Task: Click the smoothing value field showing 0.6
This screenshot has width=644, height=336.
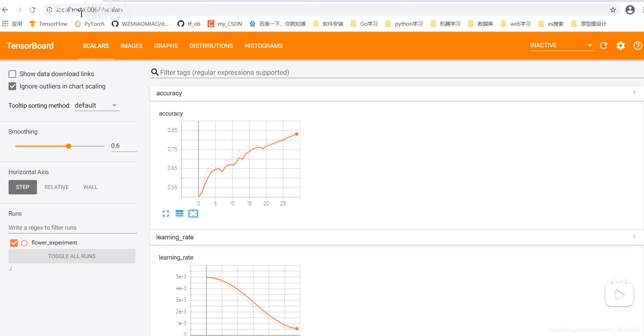Action: (x=124, y=146)
